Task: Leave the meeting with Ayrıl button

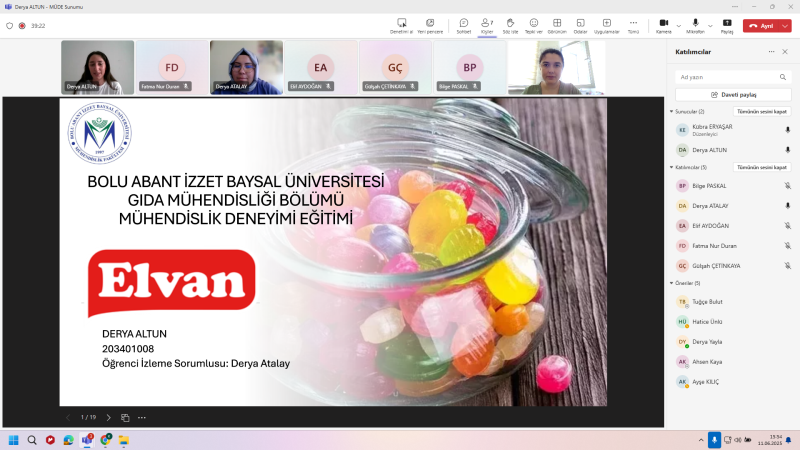Action: pos(761,26)
